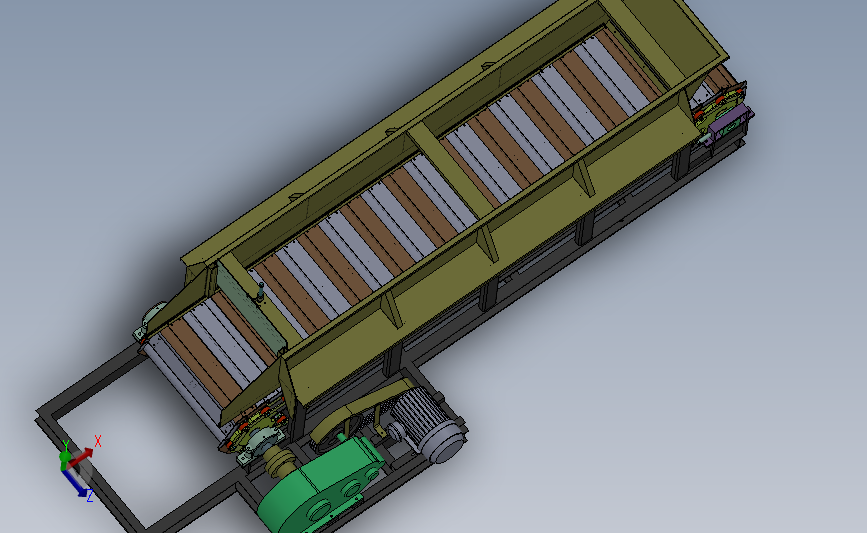The image size is (867, 533).
Task: Select the gray finned electric motor
Action: tap(429, 424)
